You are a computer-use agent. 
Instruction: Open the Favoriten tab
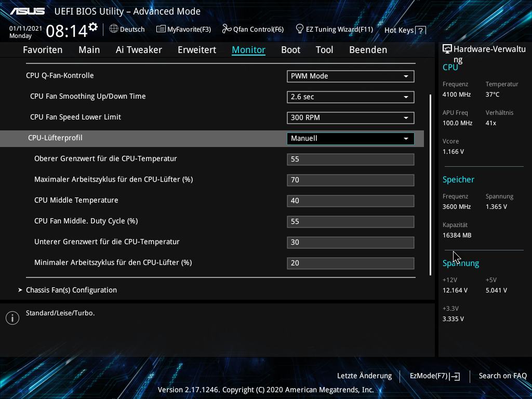43,50
